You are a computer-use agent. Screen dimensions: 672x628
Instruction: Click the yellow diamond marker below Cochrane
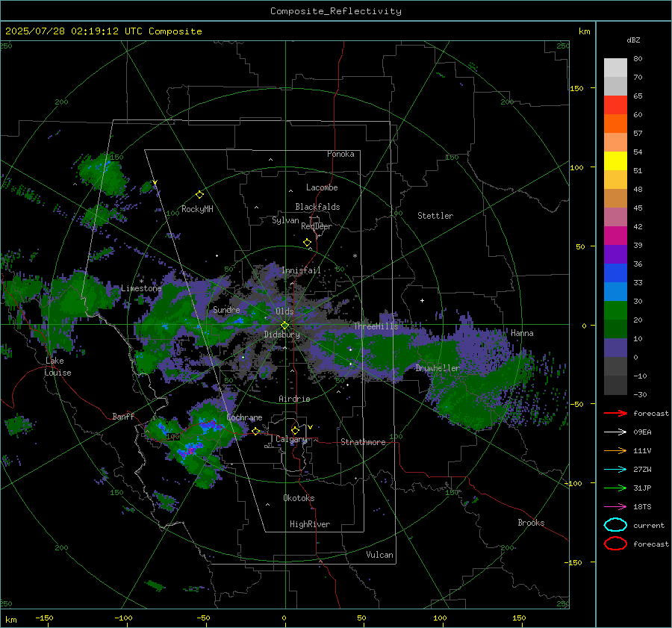[255, 431]
